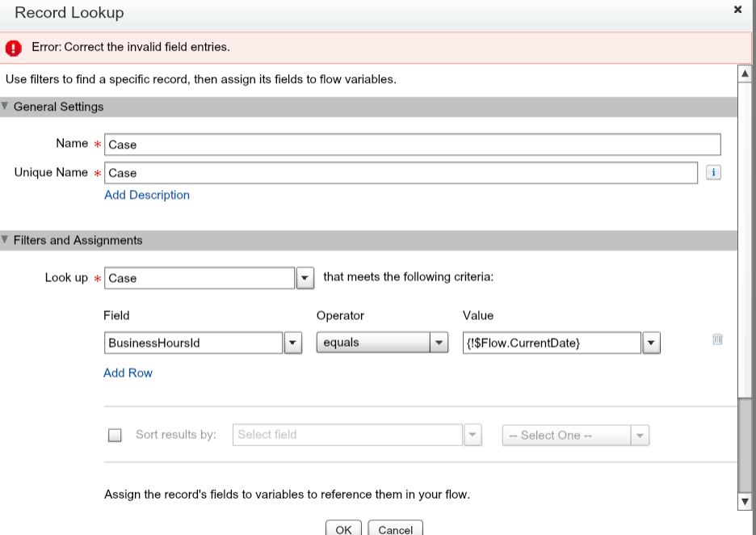Screen dimensions: 756x535
Task: Click the scrollbar down arrow
Action: pyautogui.click(x=745, y=502)
